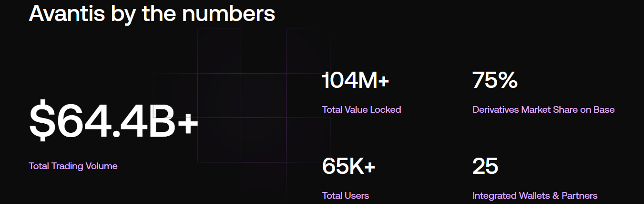Click the number 25 statistic

tap(485, 166)
